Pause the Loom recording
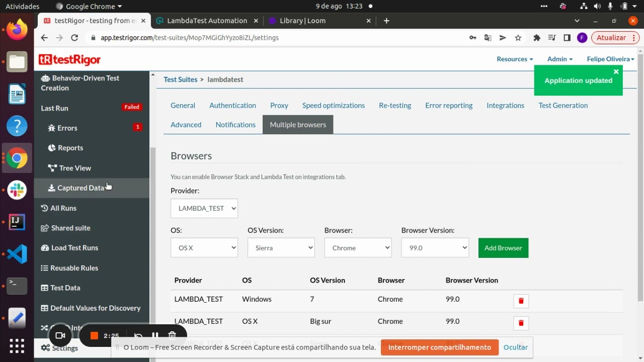This screenshot has width=644, height=362. (x=155, y=335)
